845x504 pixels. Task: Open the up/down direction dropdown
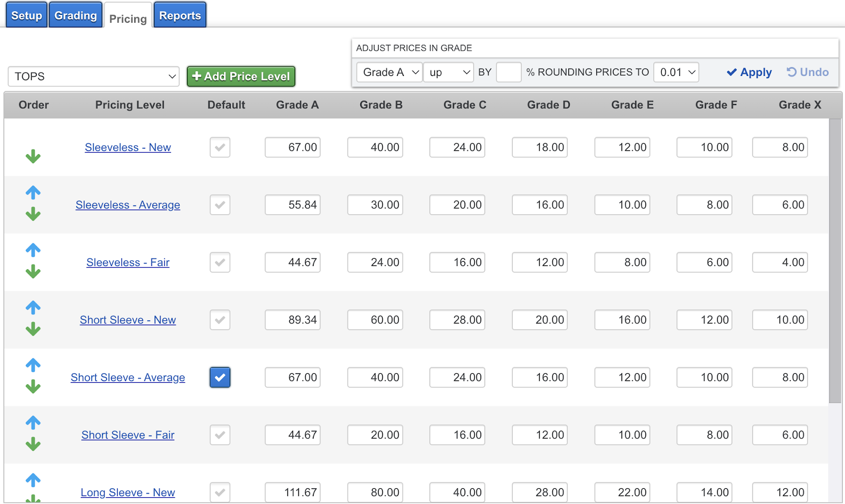tap(448, 72)
